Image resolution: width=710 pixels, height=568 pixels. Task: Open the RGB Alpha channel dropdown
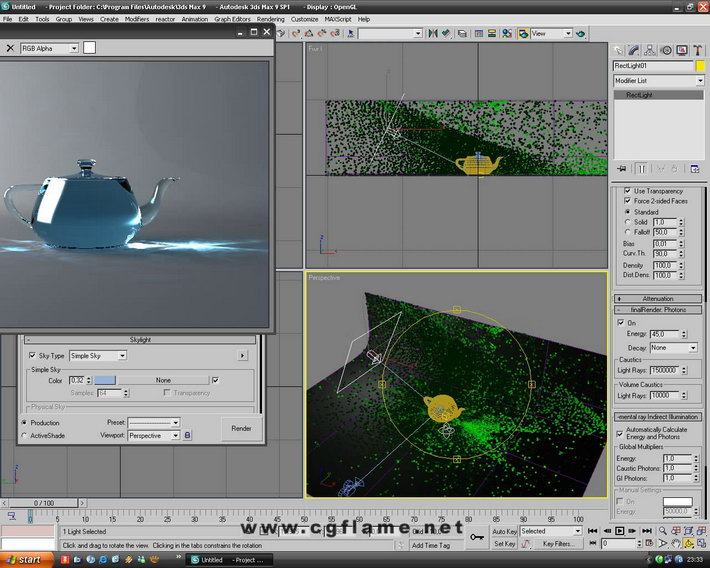click(x=50, y=48)
